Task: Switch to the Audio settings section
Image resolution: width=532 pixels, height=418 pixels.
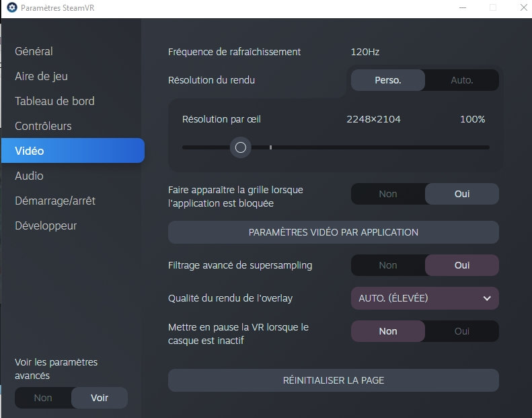Action: [x=29, y=176]
